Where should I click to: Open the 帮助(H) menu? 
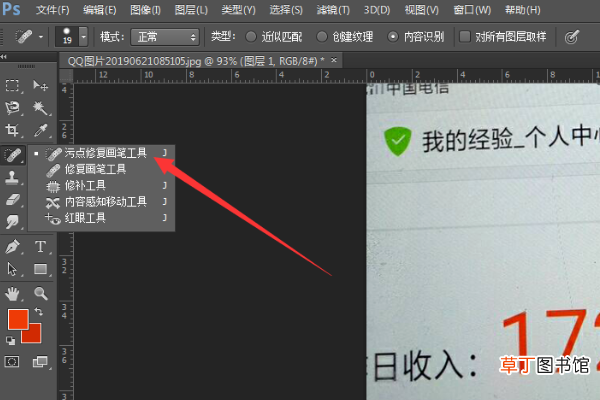pos(523,10)
